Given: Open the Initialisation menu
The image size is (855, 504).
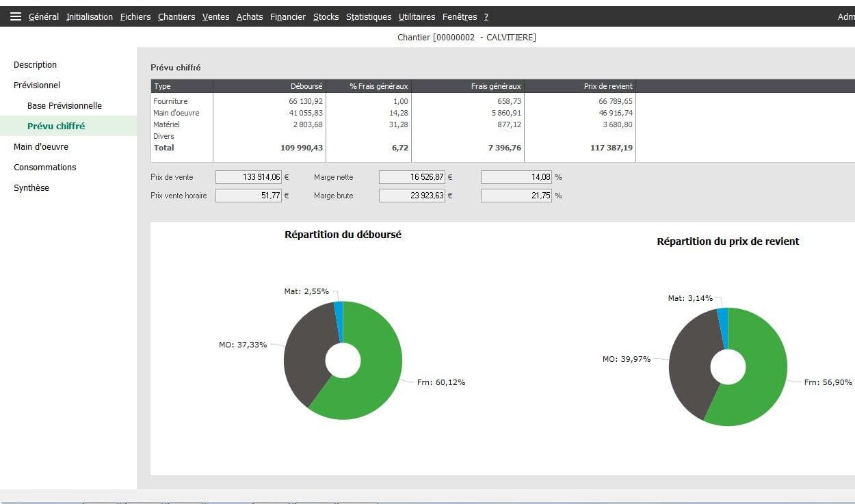Looking at the screenshot, I should pos(89,16).
